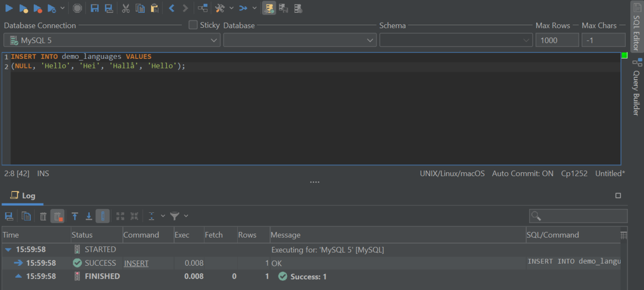Execute the SQL statement with the Run icon
Screen dimensions: 644x290
point(8,8)
